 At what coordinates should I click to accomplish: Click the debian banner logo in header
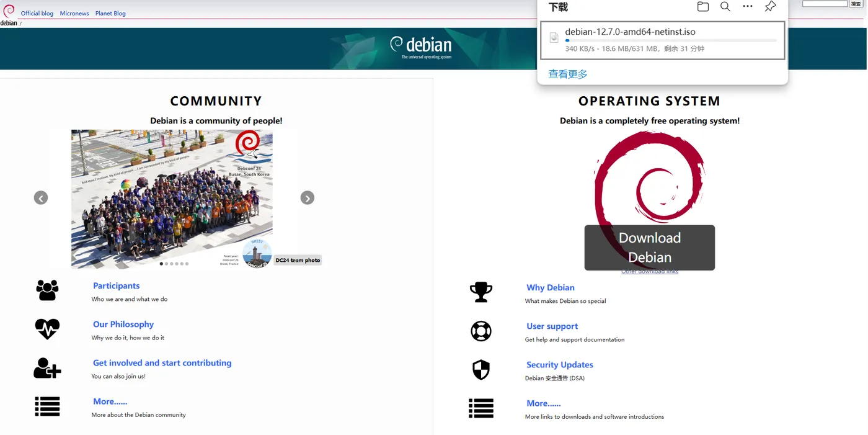pyautogui.click(x=422, y=47)
